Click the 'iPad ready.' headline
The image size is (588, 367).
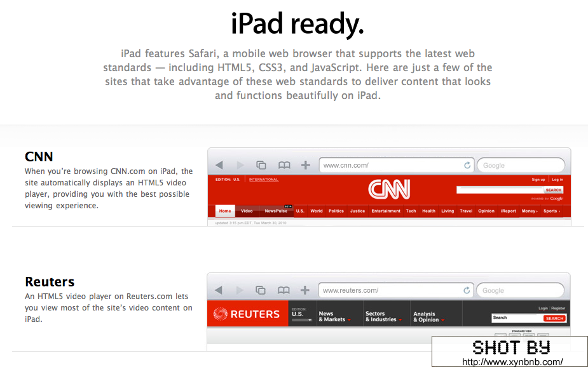point(297,23)
